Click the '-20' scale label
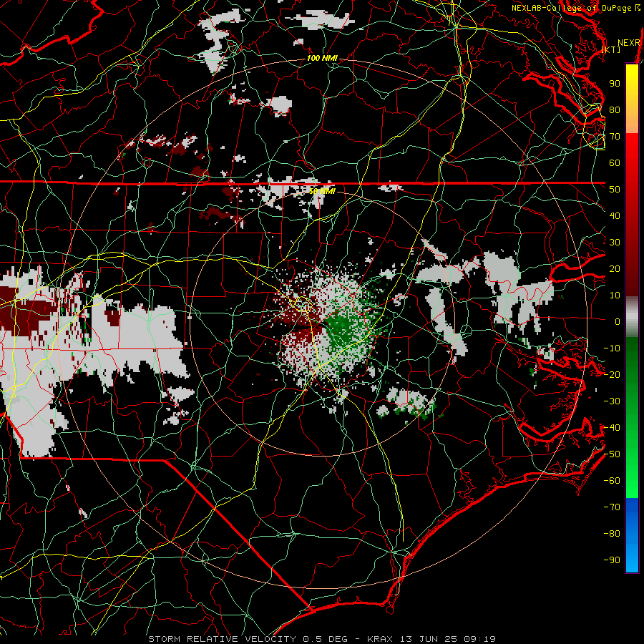This screenshot has height=644, width=644. click(612, 375)
